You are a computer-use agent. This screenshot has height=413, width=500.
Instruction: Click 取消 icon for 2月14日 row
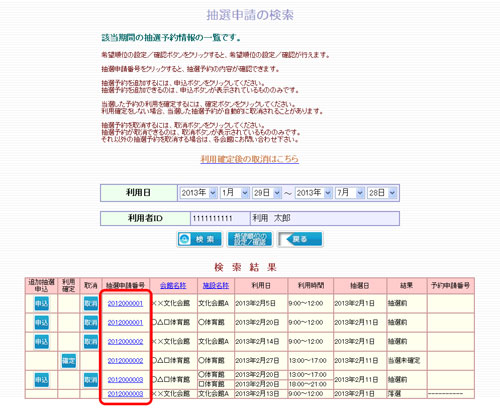tap(91, 342)
